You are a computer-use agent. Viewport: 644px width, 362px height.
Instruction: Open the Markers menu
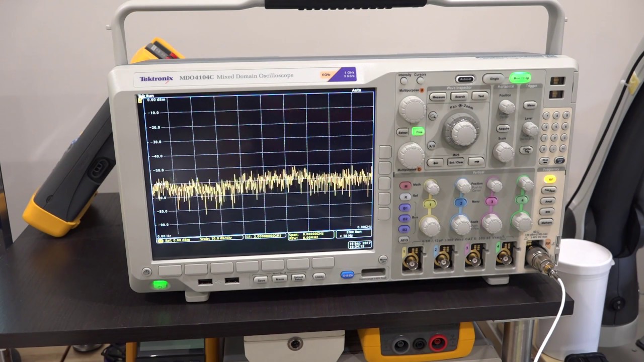pos(545,222)
